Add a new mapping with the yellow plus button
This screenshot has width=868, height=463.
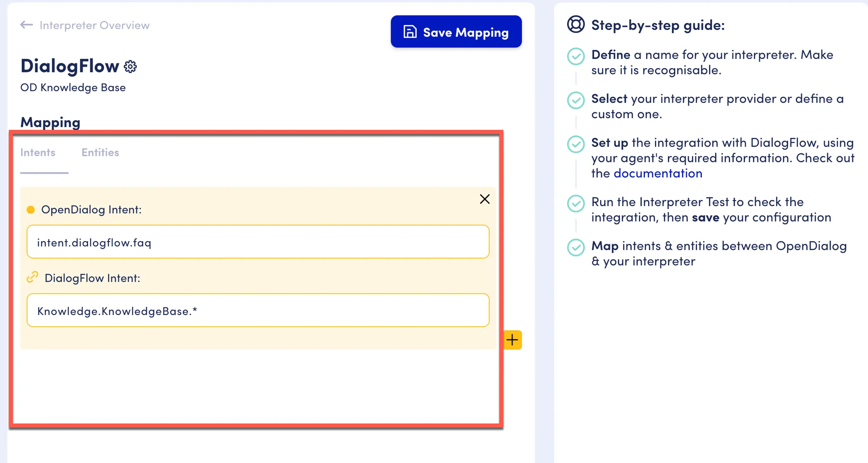(513, 340)
